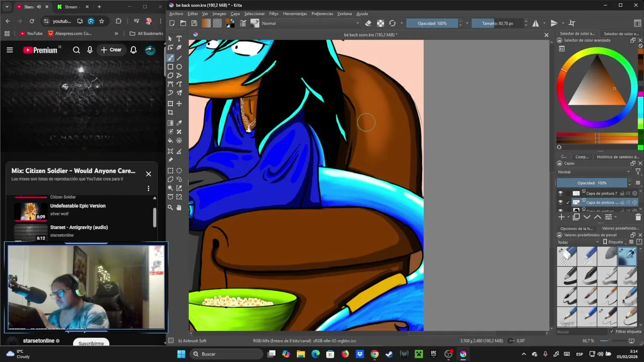Open the brush settings editor icon
Screen dimensions: 644x362
[x=243, y=23]
